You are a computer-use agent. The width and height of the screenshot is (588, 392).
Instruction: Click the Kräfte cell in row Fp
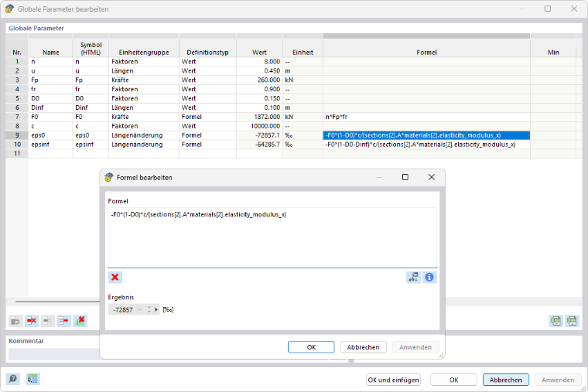tap(144, 80)
